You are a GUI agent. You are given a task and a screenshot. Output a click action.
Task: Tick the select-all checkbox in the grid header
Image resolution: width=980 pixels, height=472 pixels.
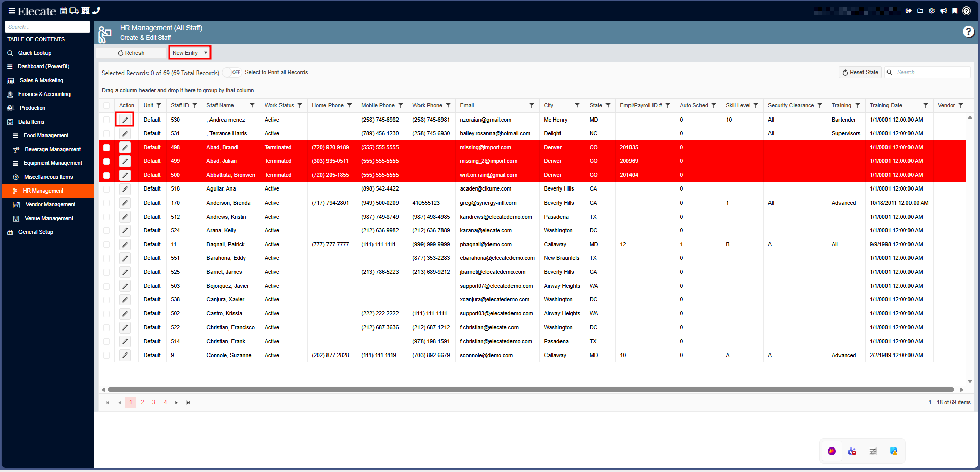tap(106, 106)
